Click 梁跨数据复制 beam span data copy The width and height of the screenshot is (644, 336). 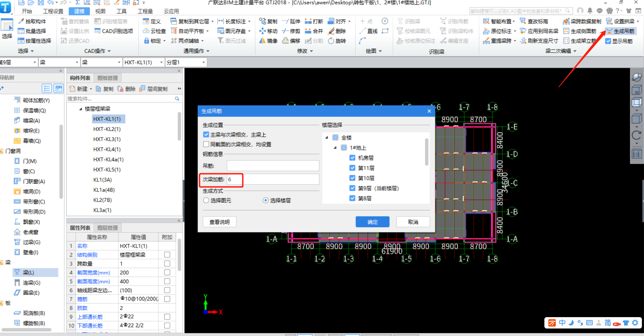(x=582, y=21)
